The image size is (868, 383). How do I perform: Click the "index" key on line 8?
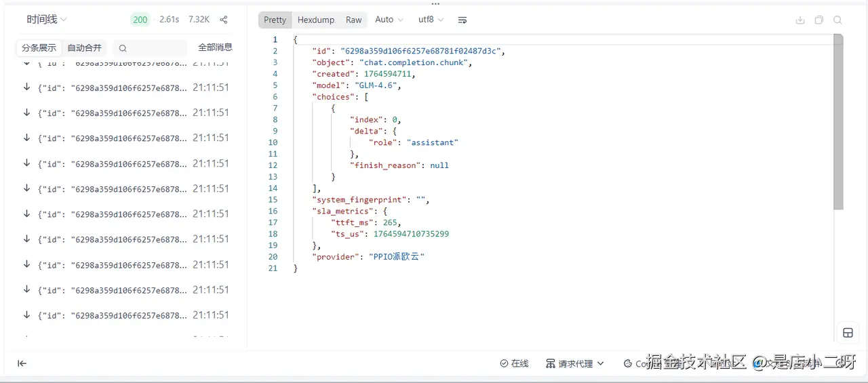(x=366, y=120)
